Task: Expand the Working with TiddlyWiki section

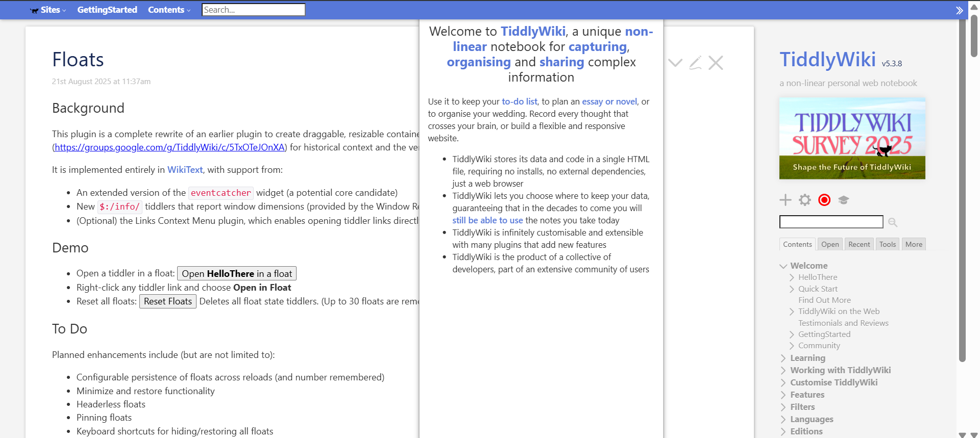Action: point(783,370)
